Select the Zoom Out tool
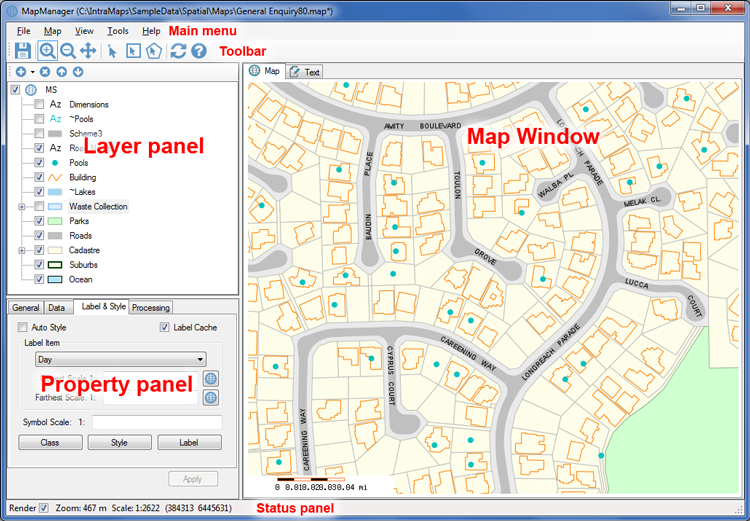This screenshot has height=521, width=750. point(68,51)
